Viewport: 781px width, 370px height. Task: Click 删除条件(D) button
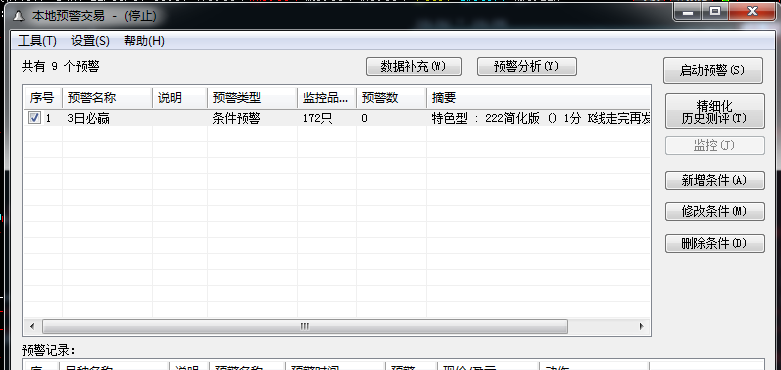[x=715, y=244]
